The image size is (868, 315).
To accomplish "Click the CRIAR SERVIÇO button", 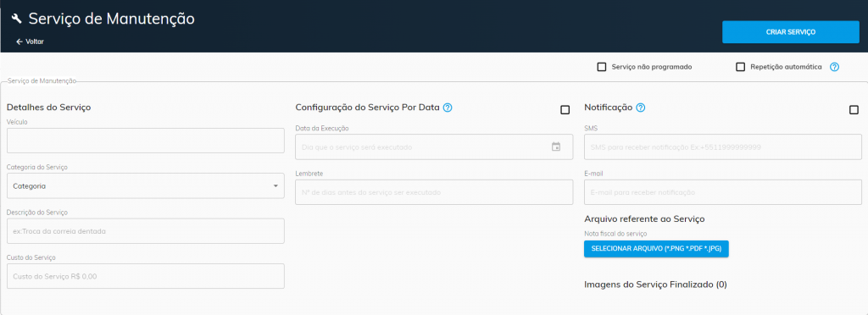I will [791, 32].
